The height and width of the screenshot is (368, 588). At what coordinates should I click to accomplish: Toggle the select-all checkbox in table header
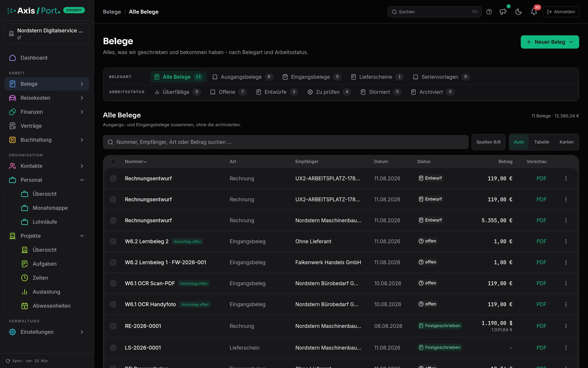(x=113, y=162)
